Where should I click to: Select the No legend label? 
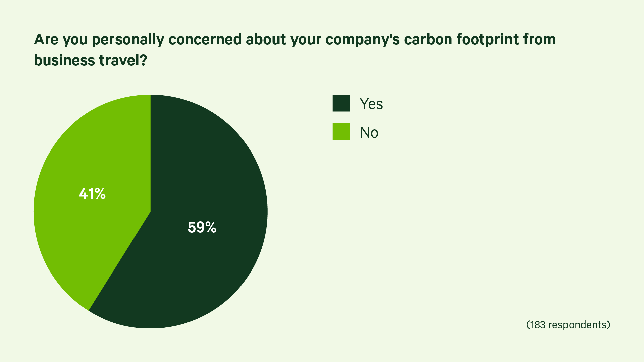369,133
